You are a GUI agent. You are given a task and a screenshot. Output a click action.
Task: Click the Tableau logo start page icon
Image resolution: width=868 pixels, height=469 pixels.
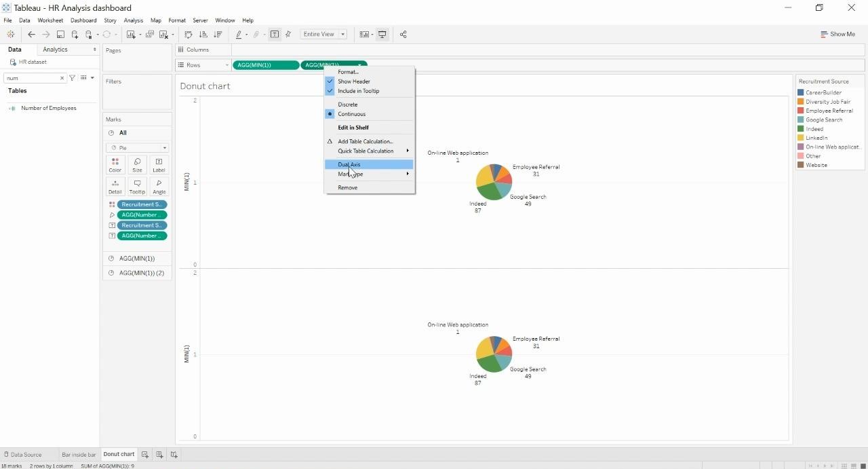(10, 34)
